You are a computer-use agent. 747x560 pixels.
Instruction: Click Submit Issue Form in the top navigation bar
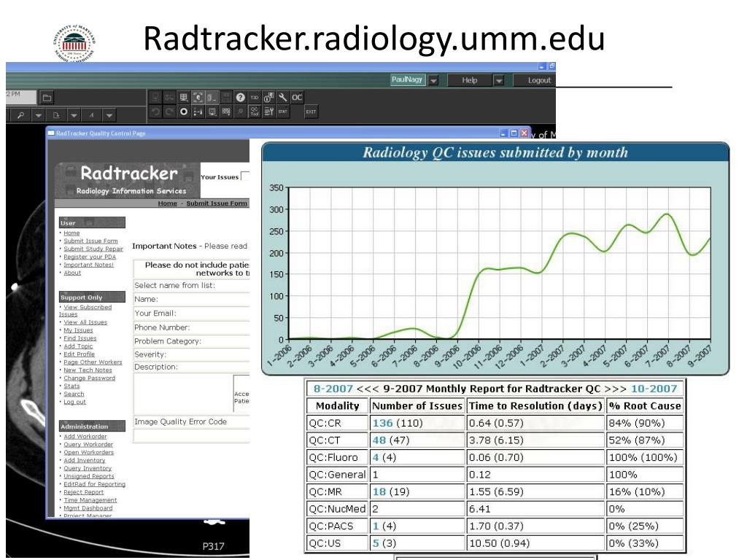click(x=217, y=203)
